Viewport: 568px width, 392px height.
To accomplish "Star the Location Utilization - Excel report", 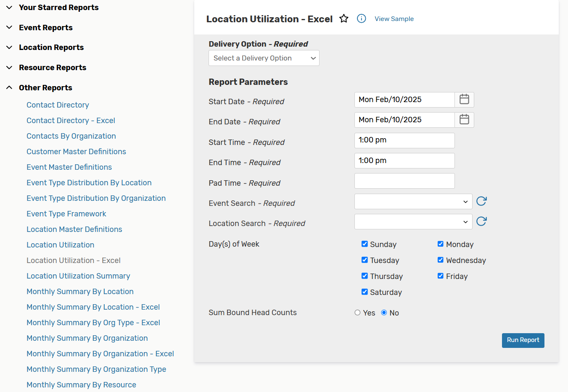I will (x=344, y=18).
